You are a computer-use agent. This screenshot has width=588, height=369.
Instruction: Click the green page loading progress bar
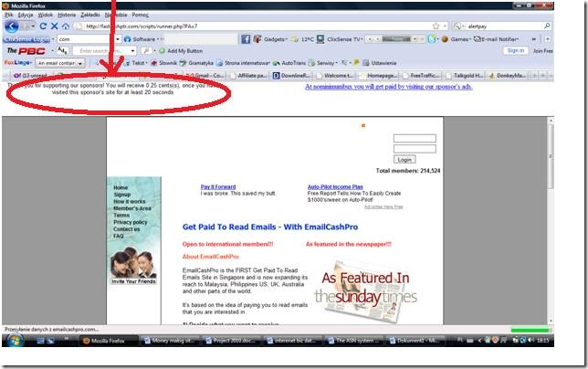(x=530, y=330)
